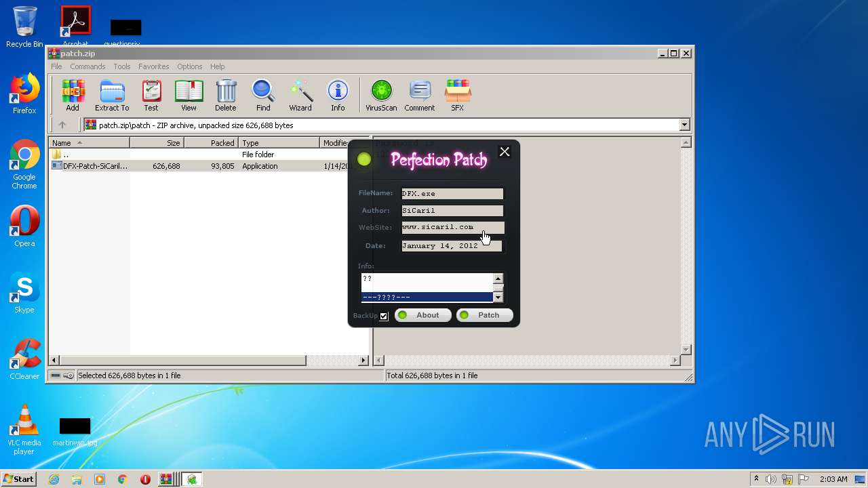Viewport: 868px width, 488px height.
Task: Open Acrobat Reader desktop shortcut
Action: tap(75, 27)
